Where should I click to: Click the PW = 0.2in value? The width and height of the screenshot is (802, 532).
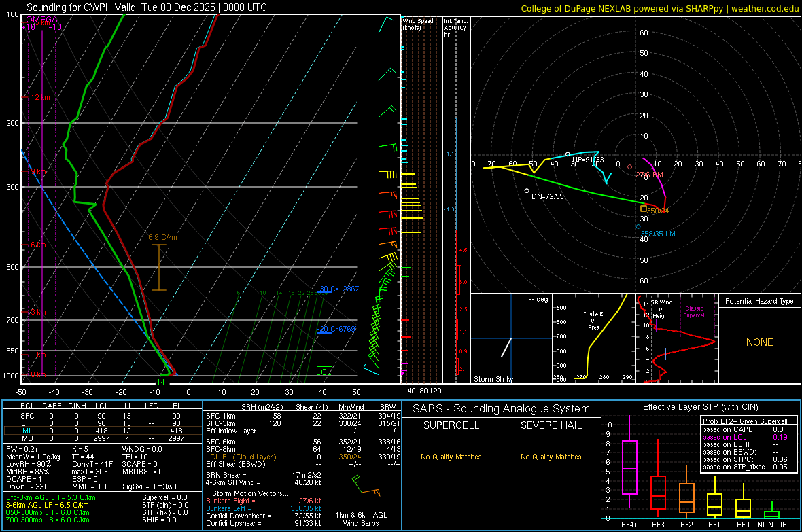coord(23,450)
